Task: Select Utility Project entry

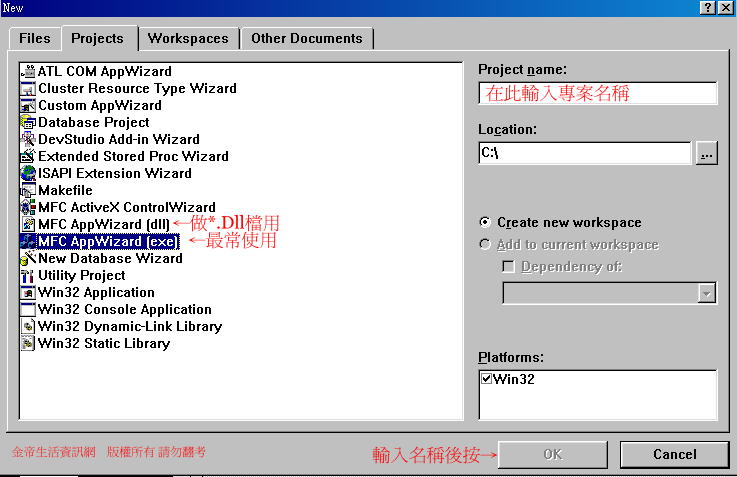Action: [x=82, y=275]
